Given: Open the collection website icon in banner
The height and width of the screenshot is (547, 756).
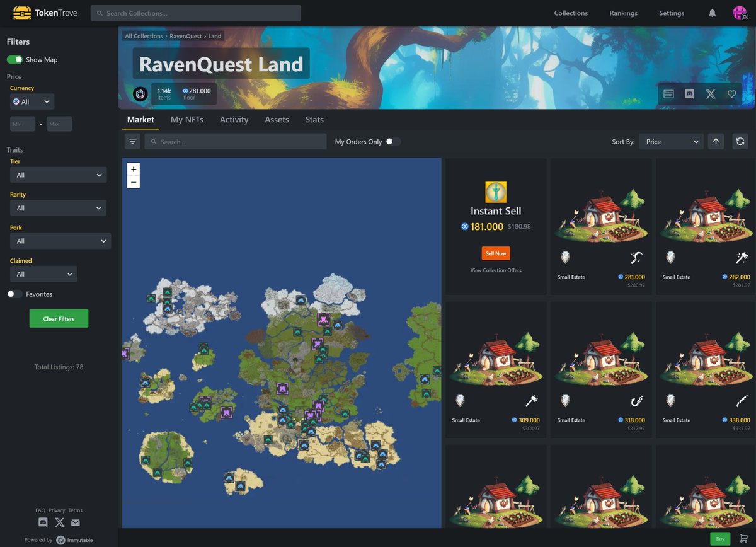Looking at the screenshot, I should click(x=668, y=94).
